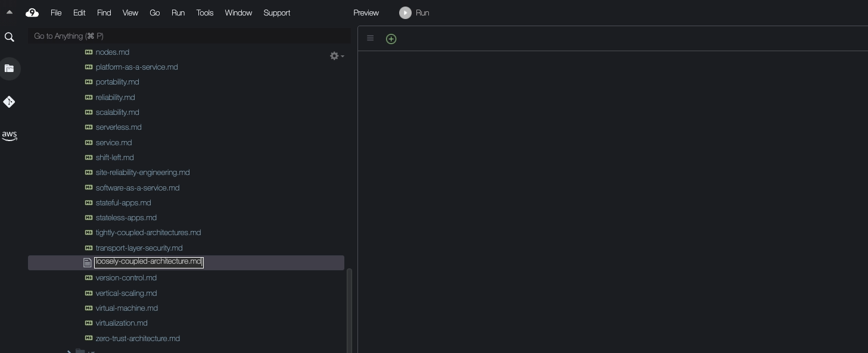868x353 pixels.
Task: Open the Environment file tree panel
Action: click(9, 68)
